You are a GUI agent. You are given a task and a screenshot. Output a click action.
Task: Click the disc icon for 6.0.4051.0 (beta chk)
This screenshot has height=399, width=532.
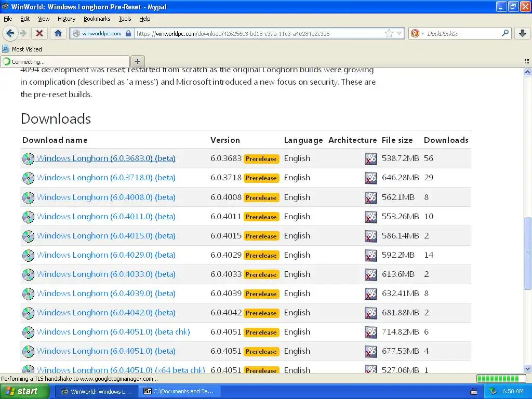point(28,332)
